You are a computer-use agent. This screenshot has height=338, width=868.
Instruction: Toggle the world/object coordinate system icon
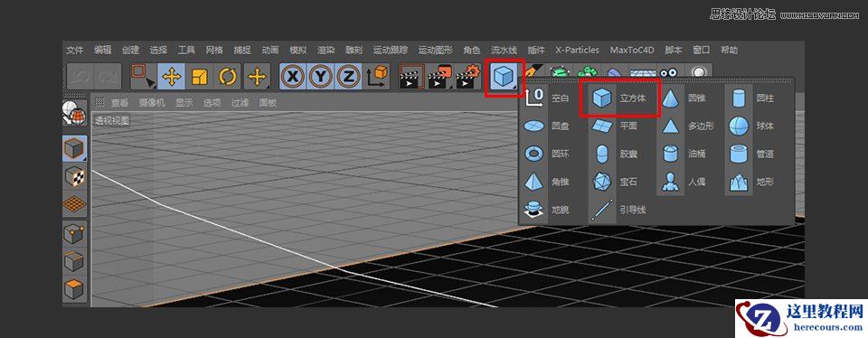click(x=377, y=77)
